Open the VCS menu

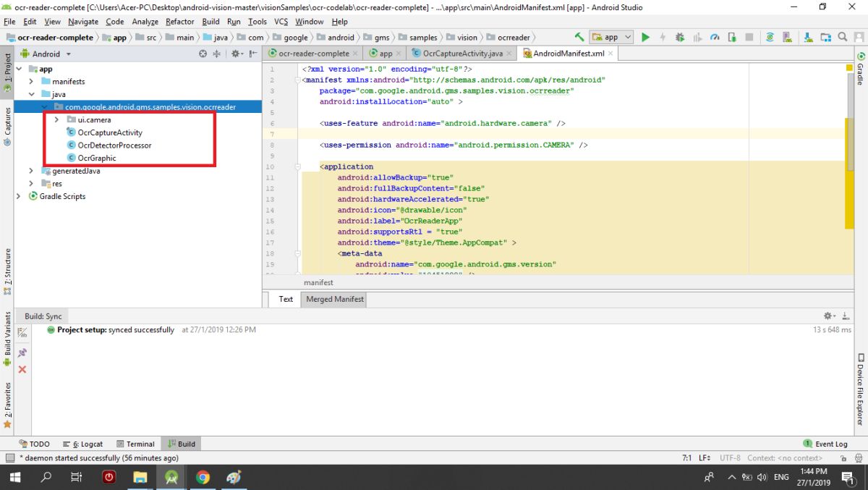point(281,22)
